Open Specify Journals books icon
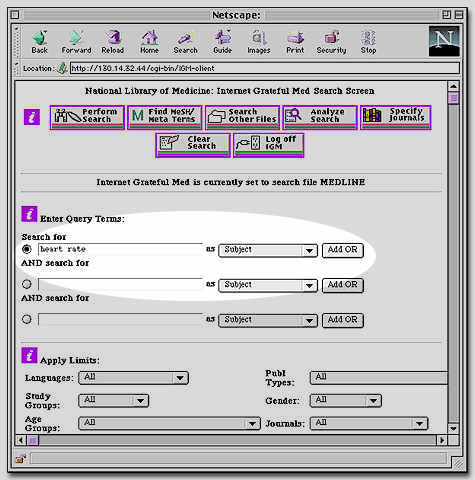The height and width of the screenshot is (480, 475). tap(396, 117)
